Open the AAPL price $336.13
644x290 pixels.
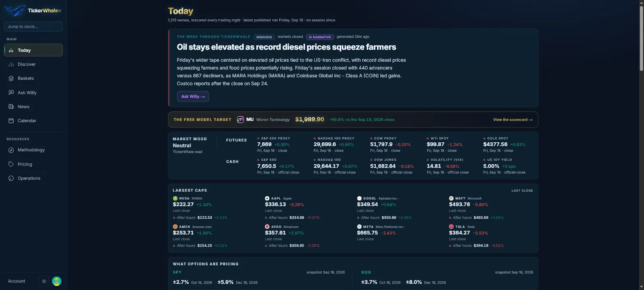(x=275, y=204)
